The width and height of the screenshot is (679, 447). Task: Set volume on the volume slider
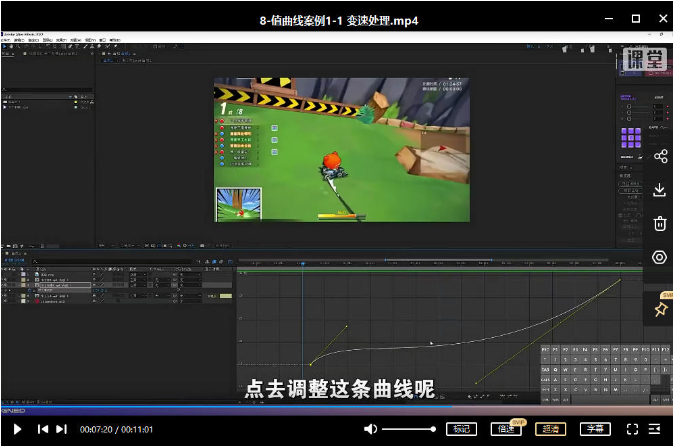coord(409,429)
